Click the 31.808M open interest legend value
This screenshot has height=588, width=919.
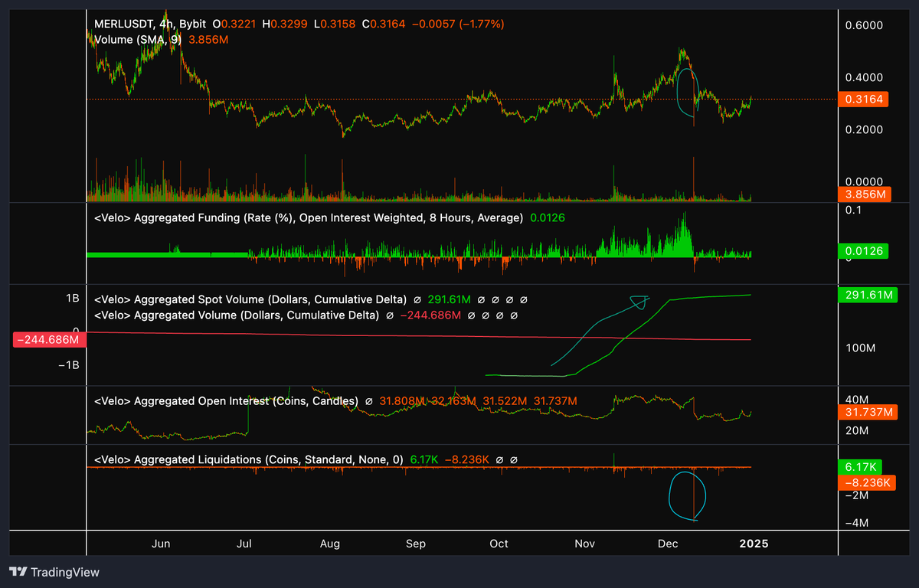click(x=402, y=400)
